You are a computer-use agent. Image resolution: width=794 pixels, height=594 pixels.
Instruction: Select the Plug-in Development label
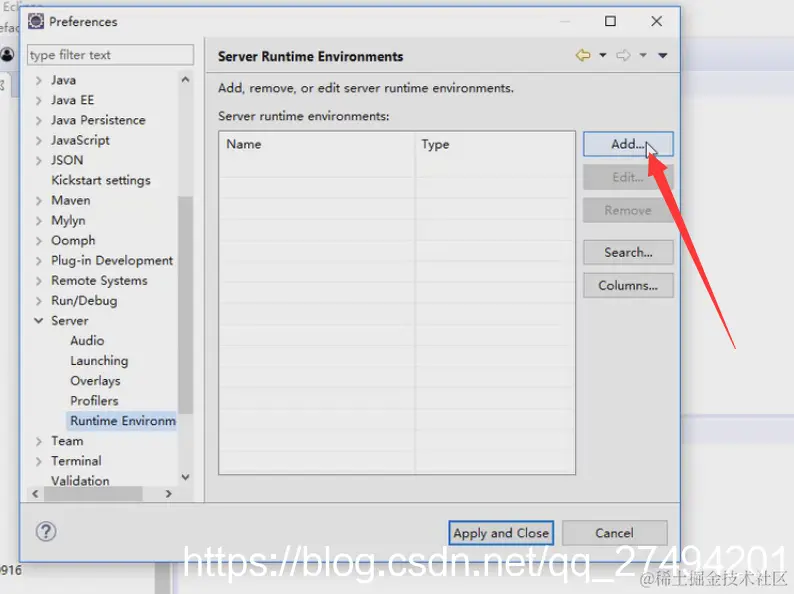pyautogui.click(x=112, y=260)
